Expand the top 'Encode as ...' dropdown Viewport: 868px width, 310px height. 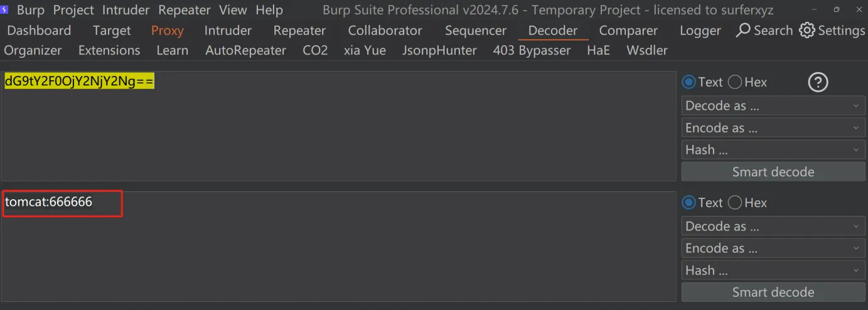(773, 127)
